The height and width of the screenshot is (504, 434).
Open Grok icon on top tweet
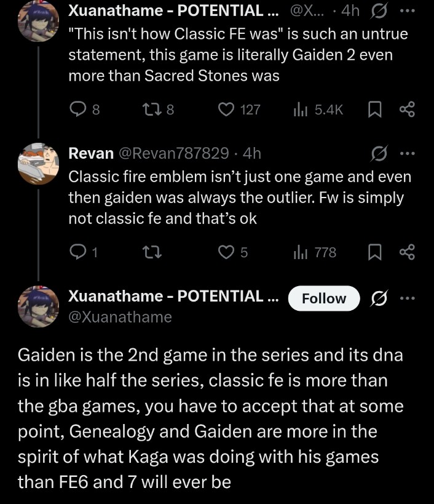pos(379,12)
